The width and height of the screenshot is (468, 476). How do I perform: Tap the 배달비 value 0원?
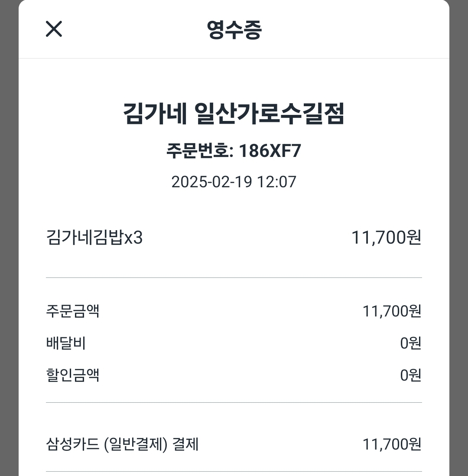(410, 343)
